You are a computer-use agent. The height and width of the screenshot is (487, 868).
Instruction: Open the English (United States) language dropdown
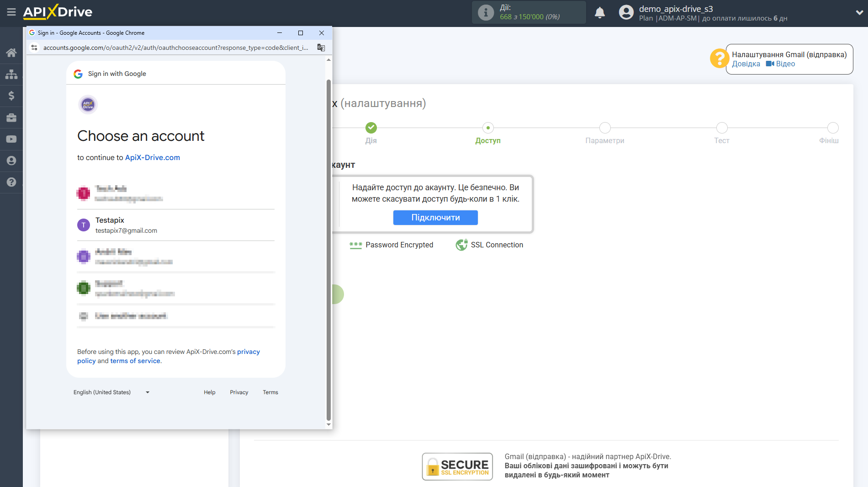click(x=111, y=392)
